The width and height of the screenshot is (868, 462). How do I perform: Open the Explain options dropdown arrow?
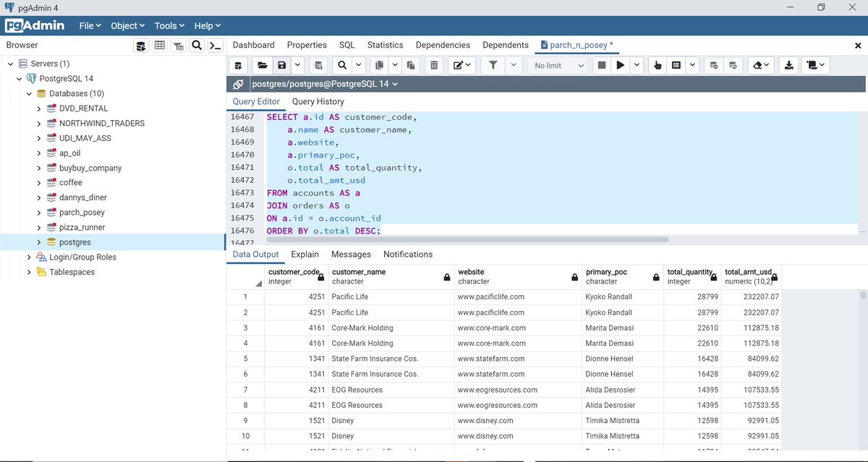coord(692,65)
